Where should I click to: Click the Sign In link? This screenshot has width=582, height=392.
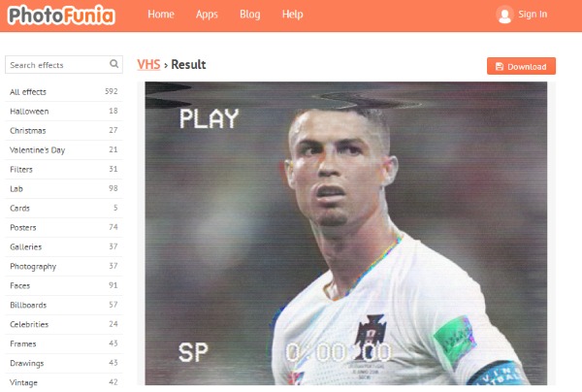pos(533,15)
